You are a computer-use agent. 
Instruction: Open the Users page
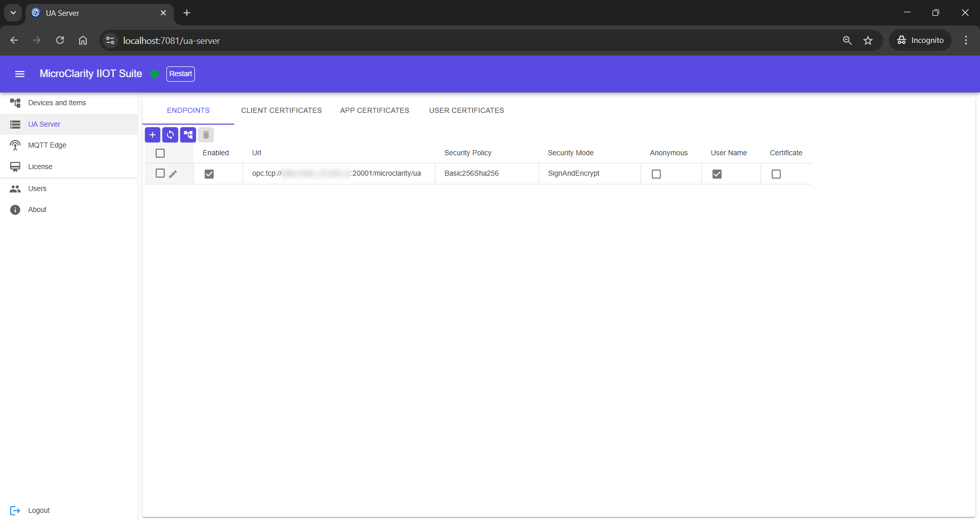click(x=37, y=188)
